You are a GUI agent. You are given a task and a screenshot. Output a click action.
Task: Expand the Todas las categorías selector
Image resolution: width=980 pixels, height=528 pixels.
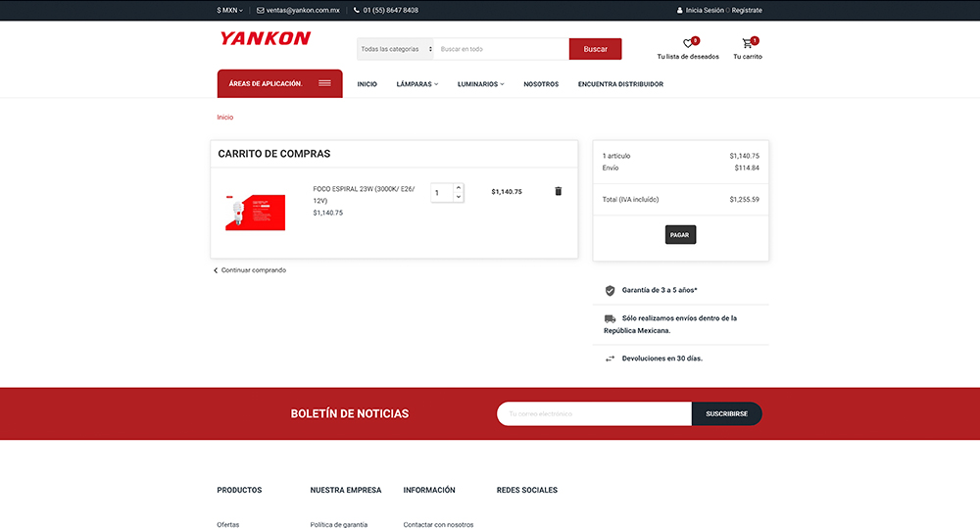(x=396, y=49)
